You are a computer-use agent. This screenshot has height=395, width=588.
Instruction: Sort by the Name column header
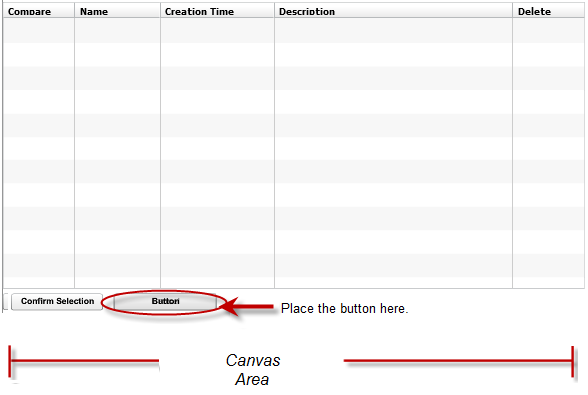(x=117, y=11)
